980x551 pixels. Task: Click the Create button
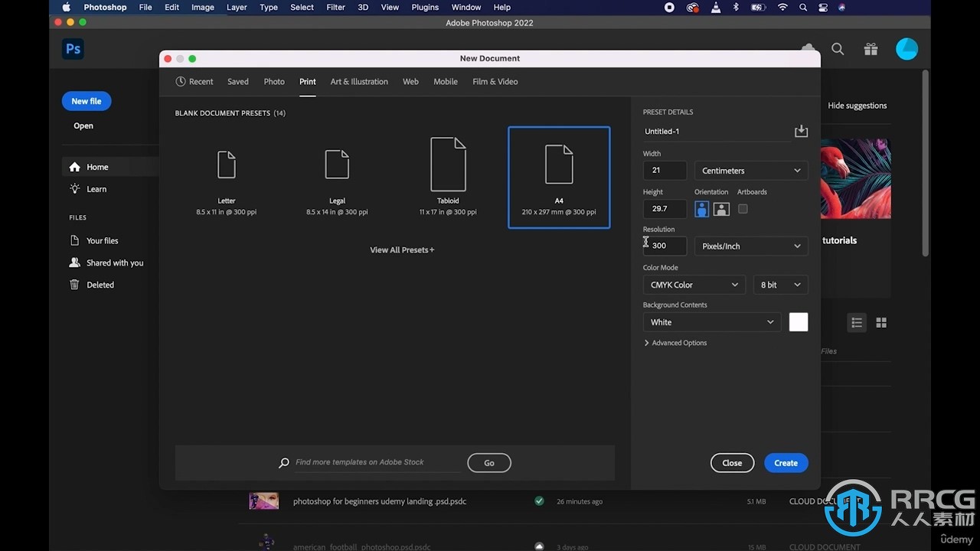click(x=786, y=463)
